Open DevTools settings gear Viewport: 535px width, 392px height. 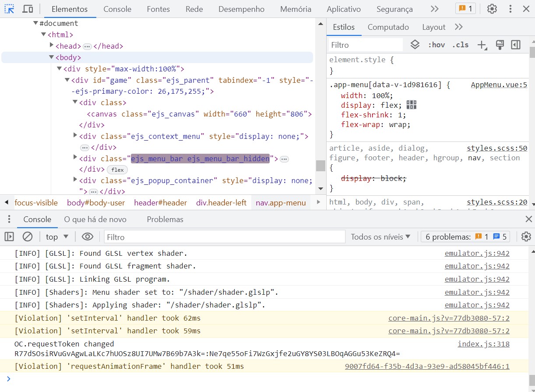pyautogui.click(x=492, y=9)
